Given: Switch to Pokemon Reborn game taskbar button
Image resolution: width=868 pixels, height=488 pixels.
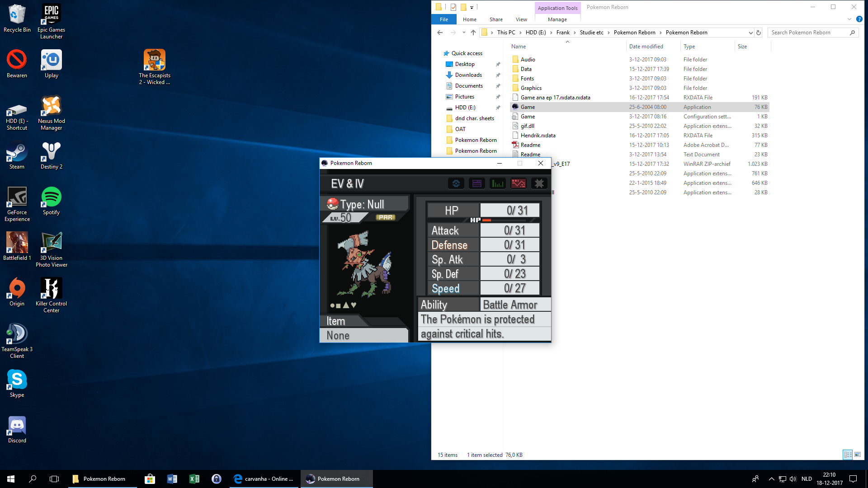Looking at the screenshot, I should pos(336,479).
